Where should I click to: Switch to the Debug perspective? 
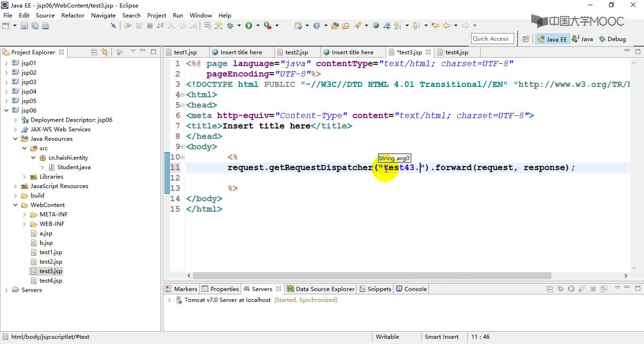(x=612, y=39)
